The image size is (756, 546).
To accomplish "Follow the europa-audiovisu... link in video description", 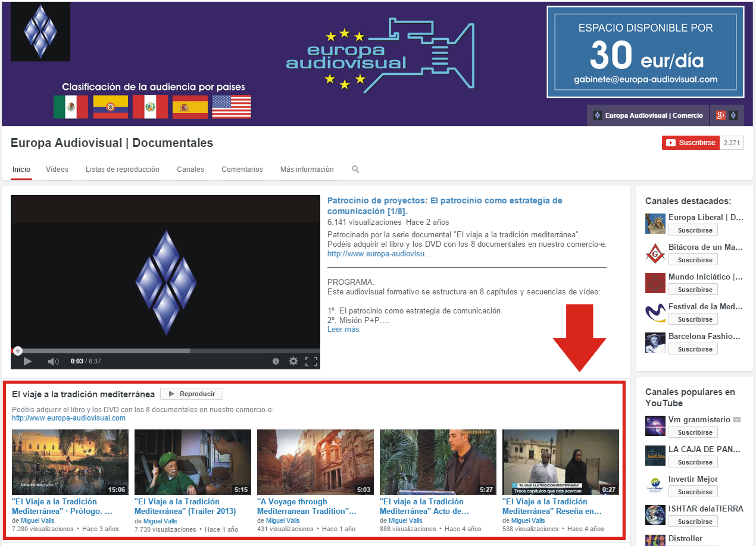I will (x=379, y=254).
